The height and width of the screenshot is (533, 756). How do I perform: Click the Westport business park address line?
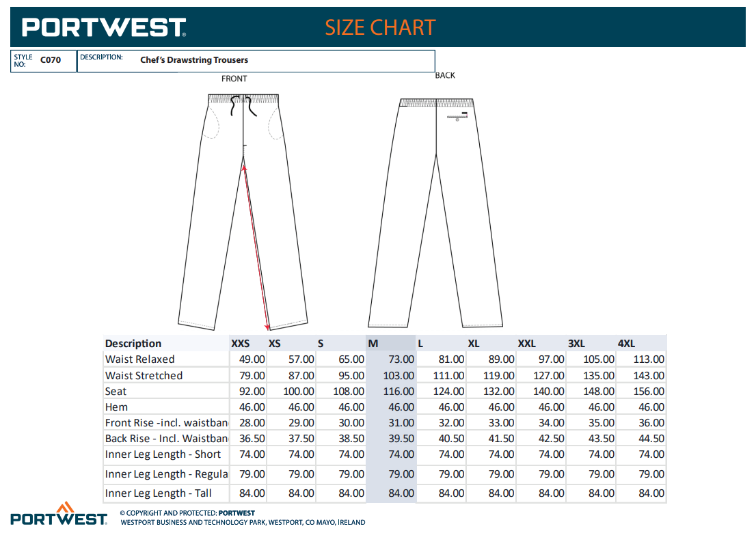coord(243,522)
